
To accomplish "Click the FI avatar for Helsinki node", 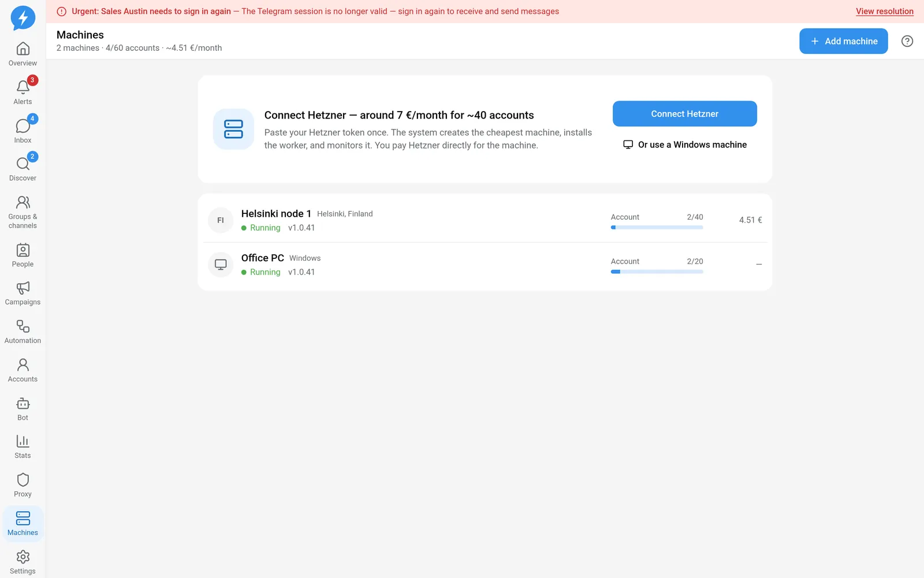I will point(221,220).
